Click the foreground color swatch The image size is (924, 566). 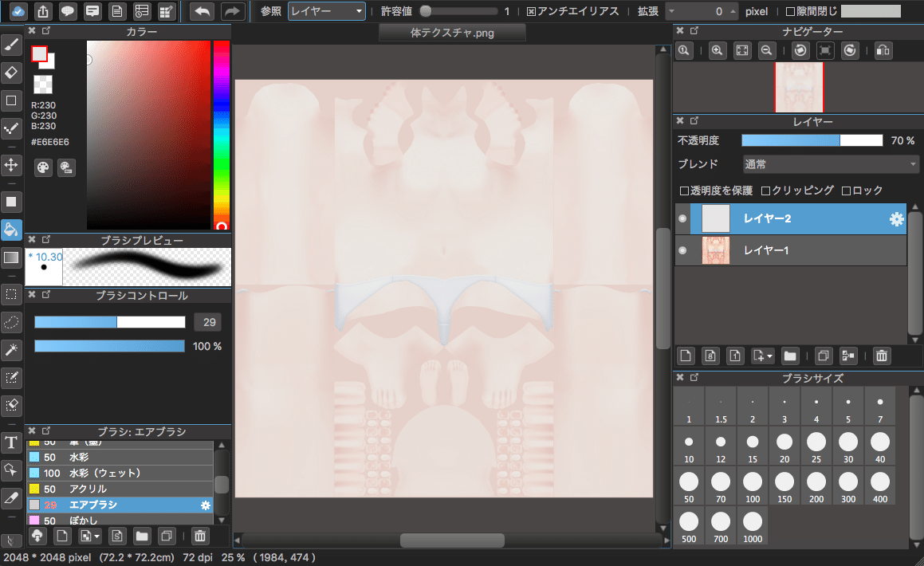coord(40,53)
